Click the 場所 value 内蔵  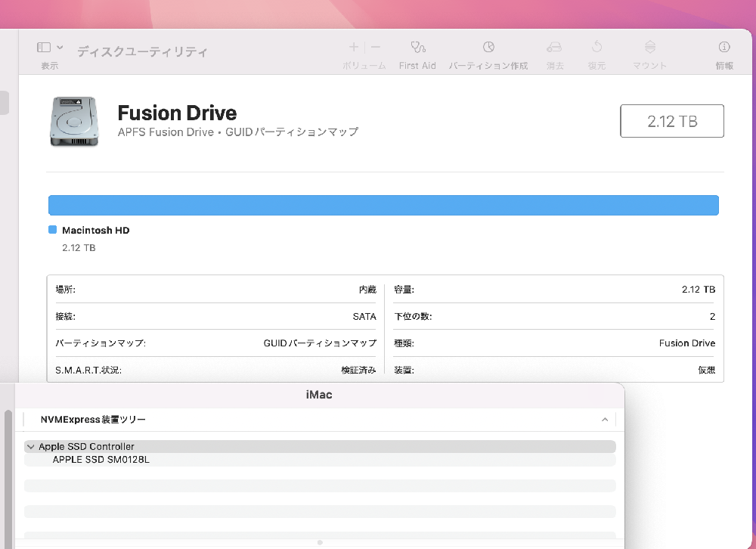pyautogui.click(x=367, y=290)
